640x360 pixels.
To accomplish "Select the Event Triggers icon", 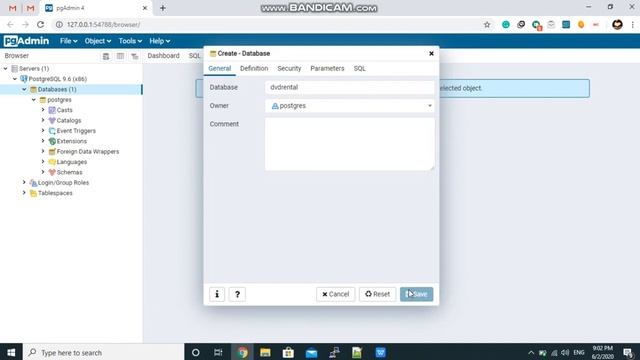I will coord(52,131).
